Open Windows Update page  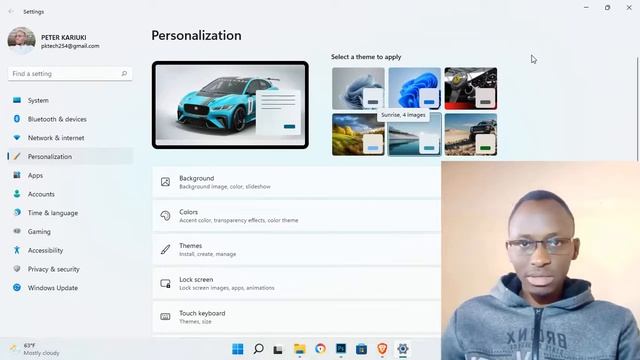71,288
